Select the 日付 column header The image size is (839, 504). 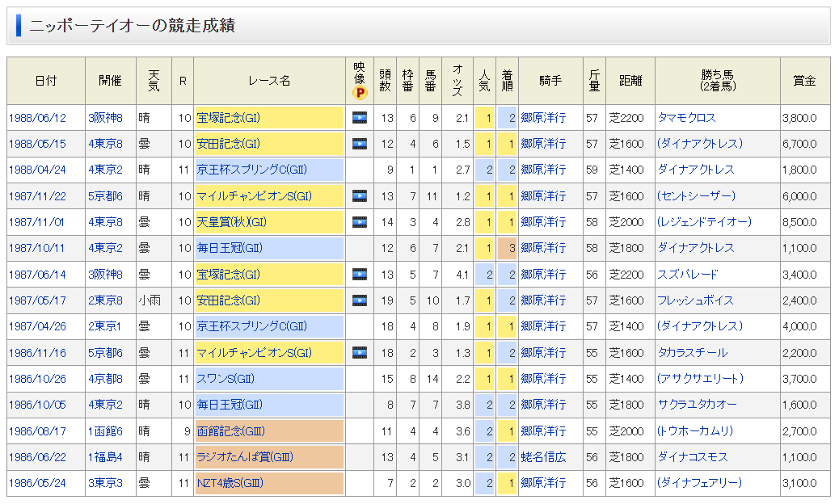click(x=46, y=81)
